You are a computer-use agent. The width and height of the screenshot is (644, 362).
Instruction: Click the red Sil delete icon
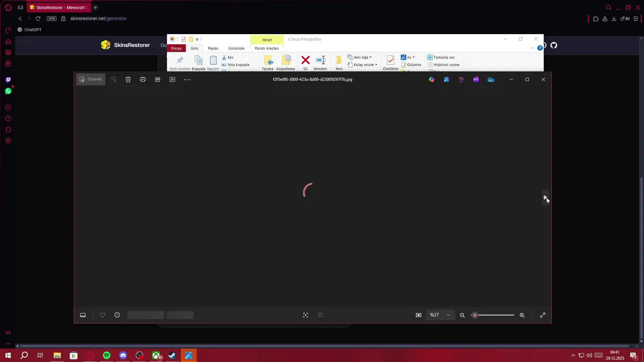click(x=305, y=63)
